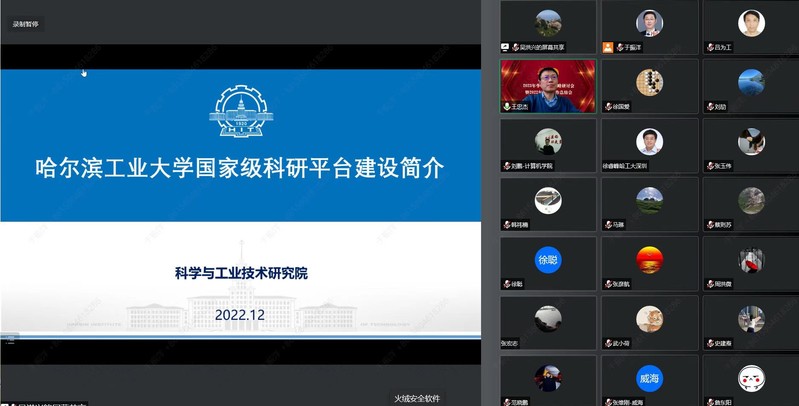Screen dimensions: 799x406
Task: Select the blue 徐聪 avatar
Action: pos(547,258)
